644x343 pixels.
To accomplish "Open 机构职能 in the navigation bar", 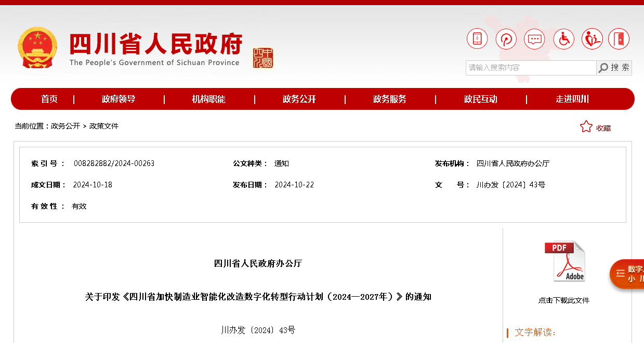I will 208,99.
